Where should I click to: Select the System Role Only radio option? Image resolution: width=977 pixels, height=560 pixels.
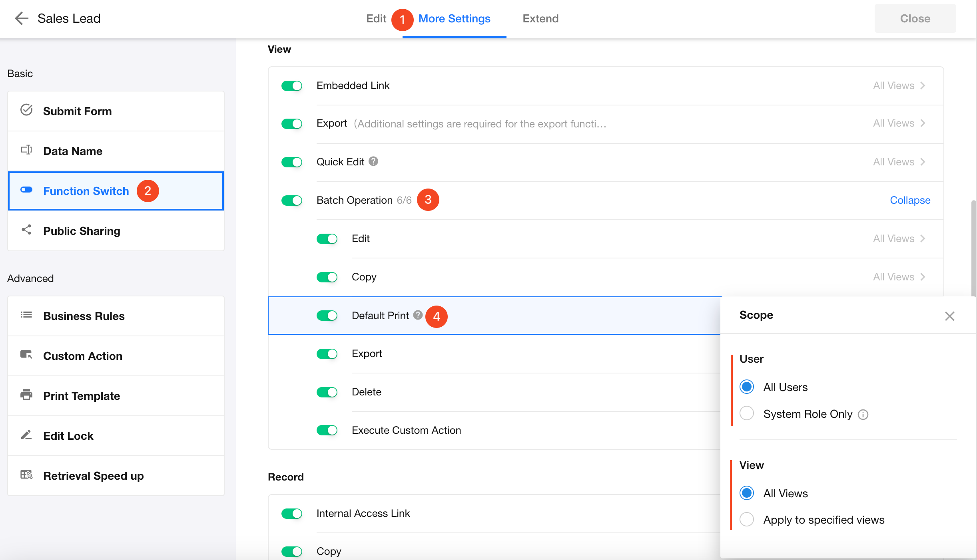[x=747, y=413]
